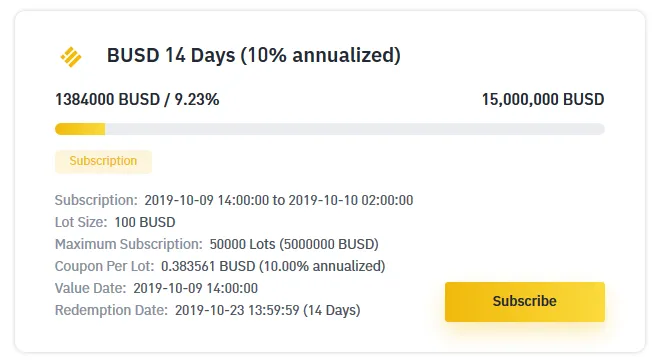The image size is (654, 362).
Task: Click the Value Date 2019-10-09 timestamp
Action: click(x=196, y=288)
